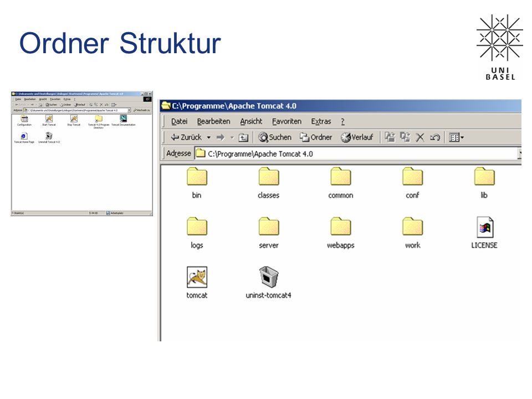Open the Datei menu in the small window

coord(18,99)
